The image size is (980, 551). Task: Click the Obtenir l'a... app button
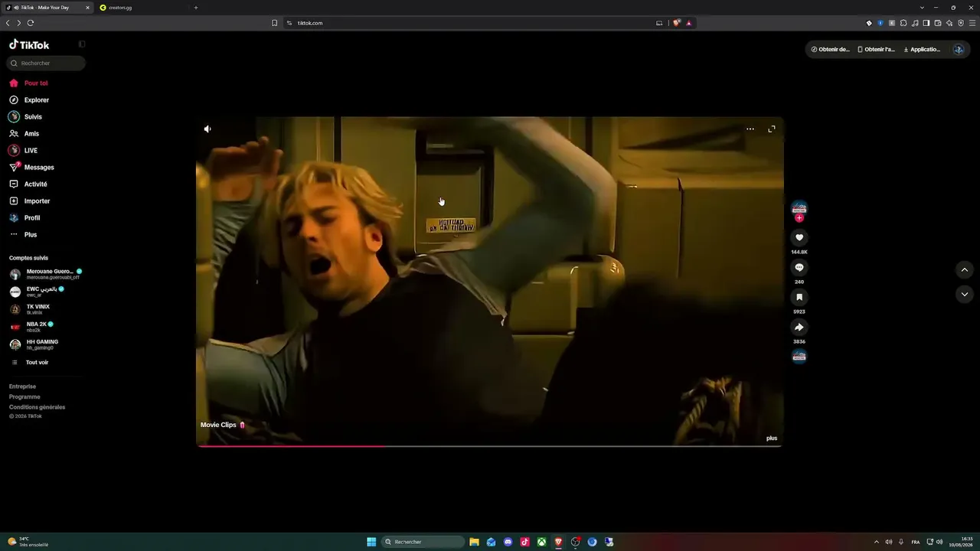[876, 50]
